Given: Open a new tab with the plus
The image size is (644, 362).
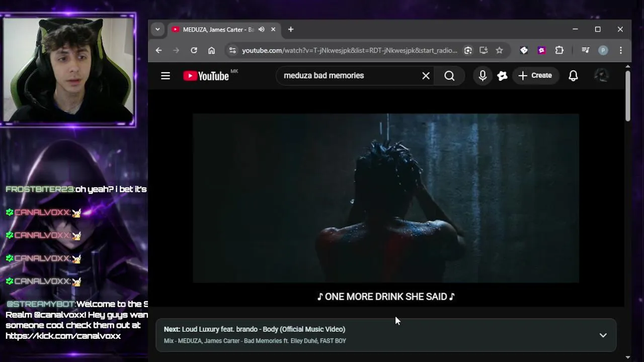Looking at the screenshot, I should 290,30.
